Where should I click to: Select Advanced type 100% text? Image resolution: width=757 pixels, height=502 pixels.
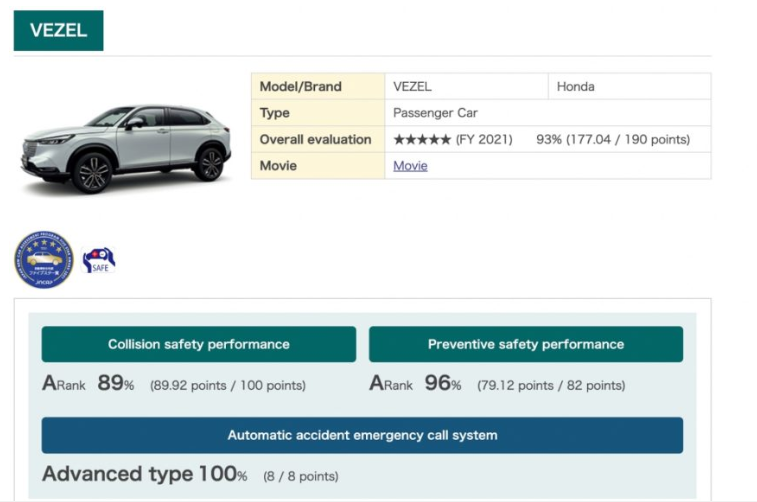pyautogui.click(x=145, y=474)
